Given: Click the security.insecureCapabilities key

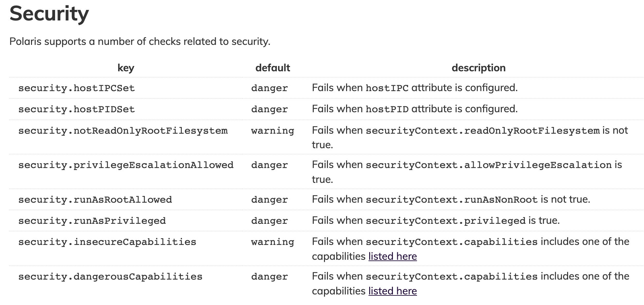Looking at the screenshot, I should [x=107, y=242].
